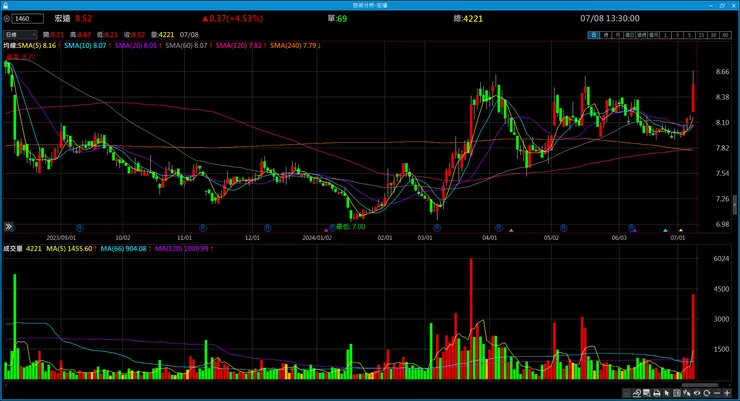The height and width of the screenshot is (401, 740).
Task: Click the add-stock plus circle icon
Action: 7,19
